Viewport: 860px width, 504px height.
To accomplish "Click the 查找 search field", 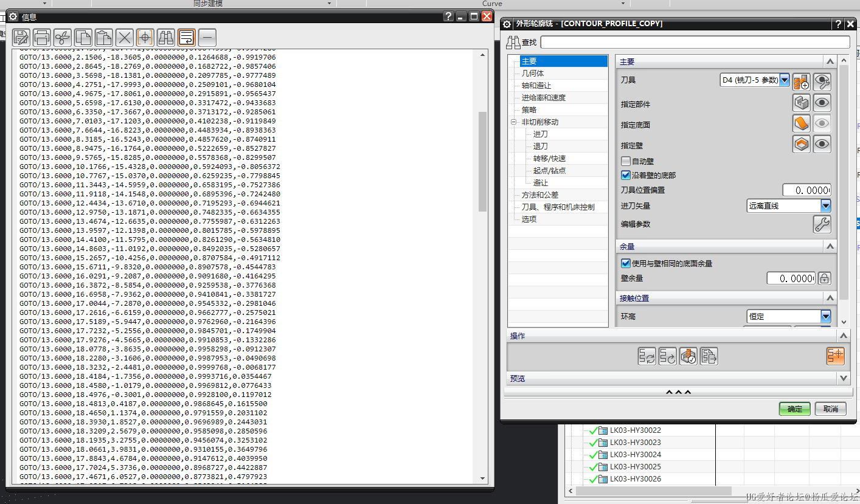I will [695, 42].
